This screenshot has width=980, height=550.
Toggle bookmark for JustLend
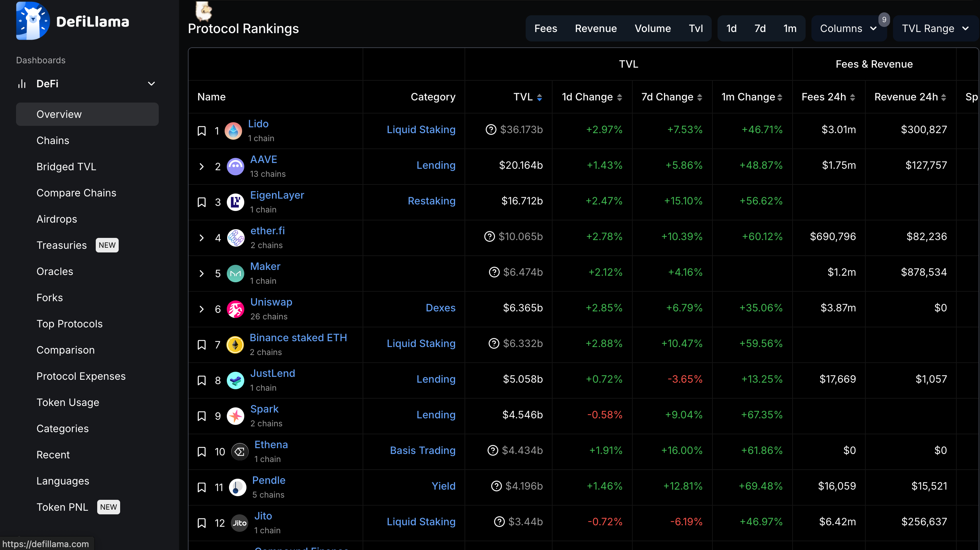pos(202,380)
